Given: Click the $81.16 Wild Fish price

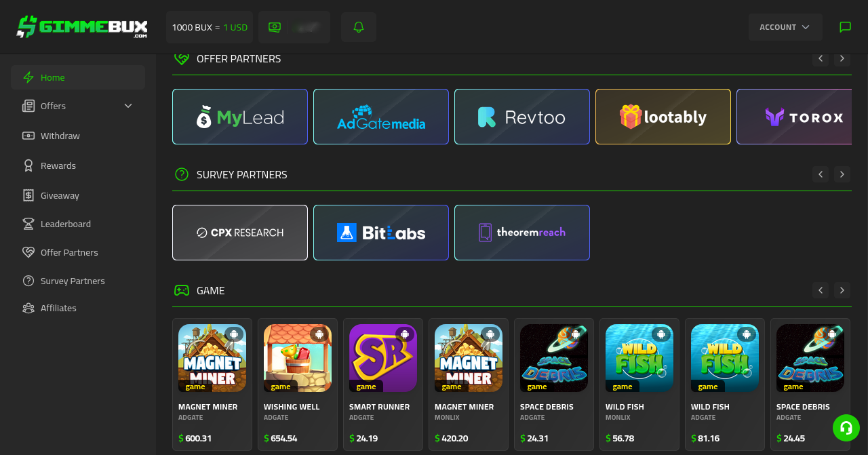Looking at the screenshot, I should pyautogui.click(x=705, y=439).
